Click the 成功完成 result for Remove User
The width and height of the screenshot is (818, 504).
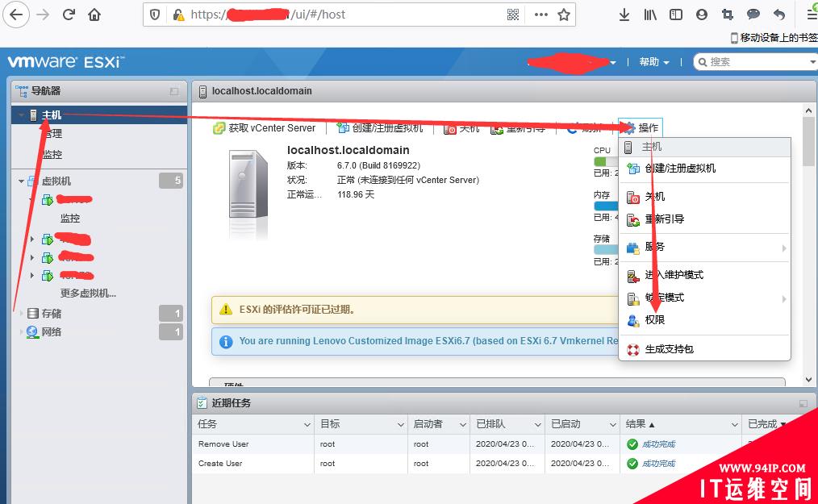click(x=658, y=444)
